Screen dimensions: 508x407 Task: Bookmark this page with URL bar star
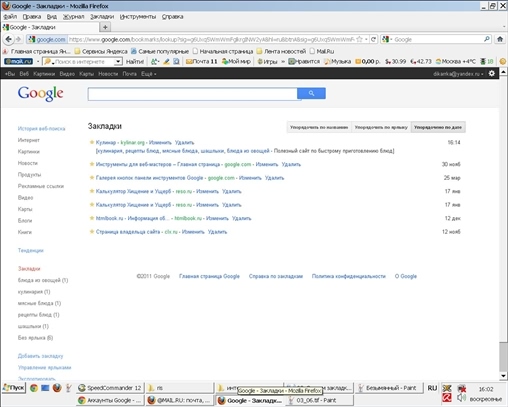(x=359, y=39)
